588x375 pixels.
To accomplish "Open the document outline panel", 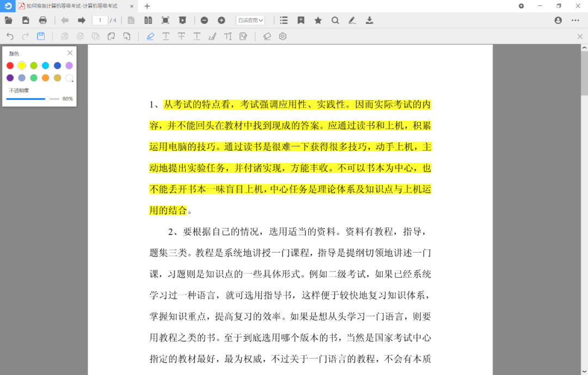I will click(284, 20).
